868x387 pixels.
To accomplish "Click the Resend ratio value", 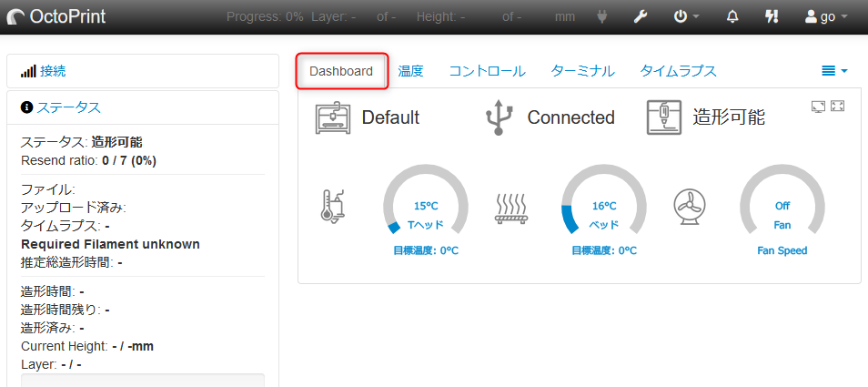I will click(x=129, y=161).
